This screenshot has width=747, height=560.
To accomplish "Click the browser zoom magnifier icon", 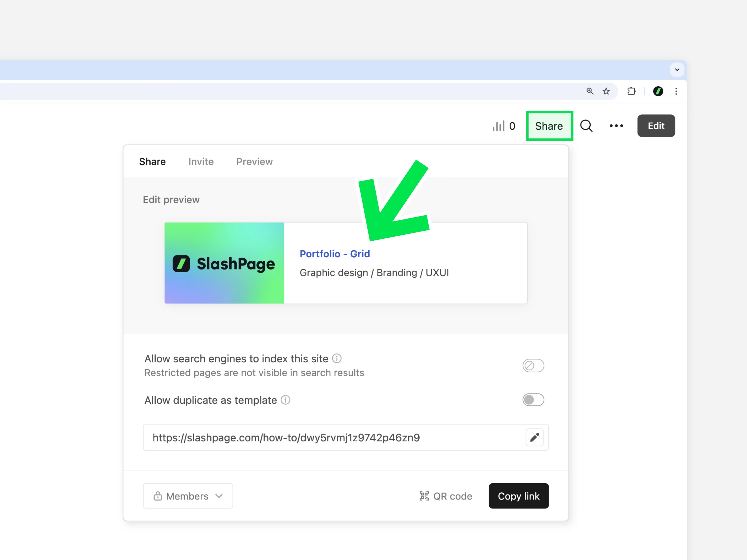I will pyautogui.click(x=590, y=91).
